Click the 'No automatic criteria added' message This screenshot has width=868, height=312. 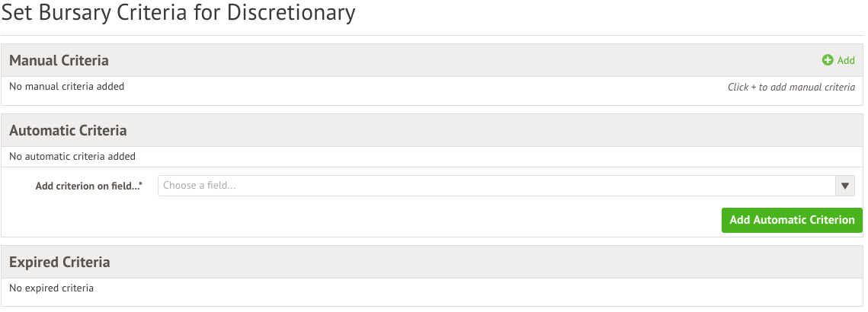point(72,157)
